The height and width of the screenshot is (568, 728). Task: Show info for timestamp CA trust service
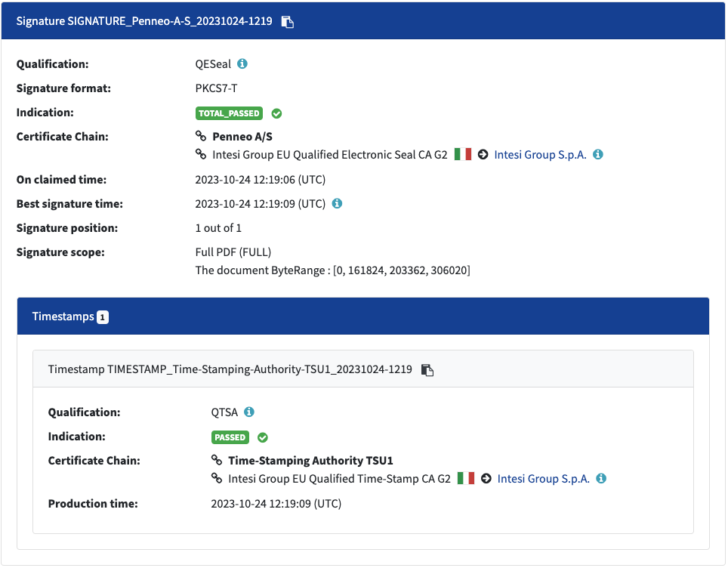pos(601,478)
